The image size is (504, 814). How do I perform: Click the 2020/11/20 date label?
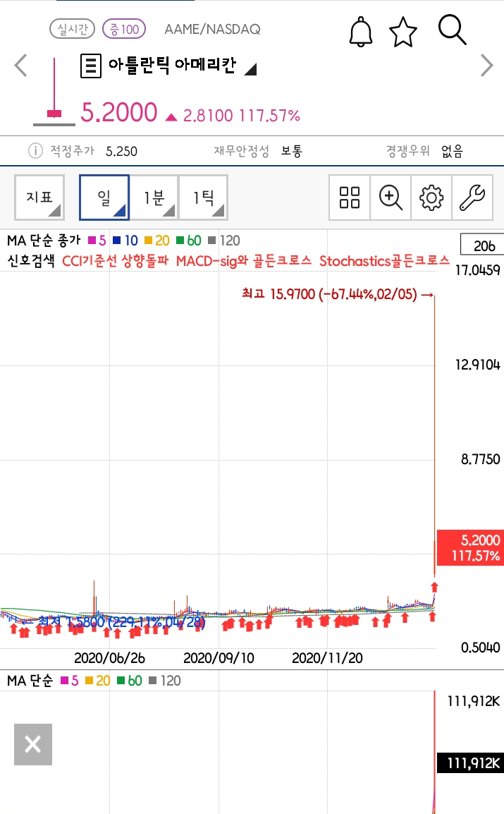coord(327,658)
